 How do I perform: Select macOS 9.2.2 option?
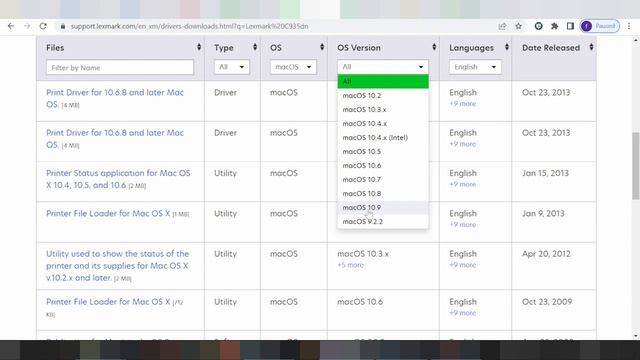[x=383, y=222]
